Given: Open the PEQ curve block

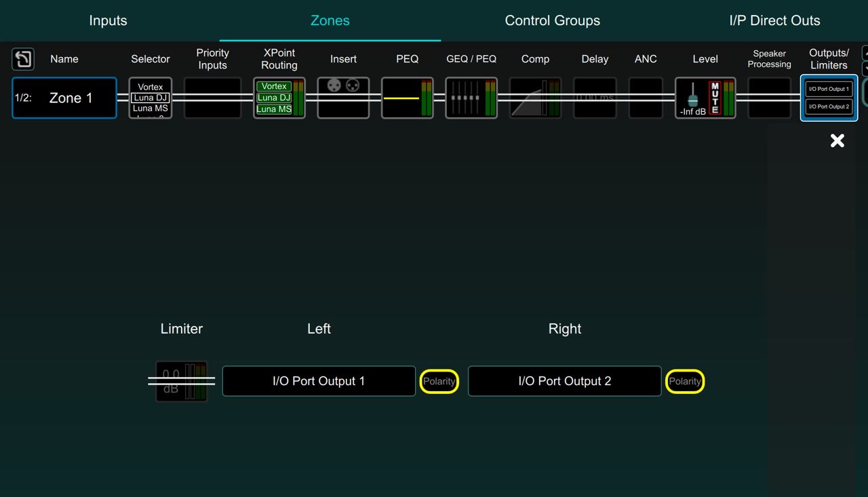Looking at the screenshot, I should 407,98.
